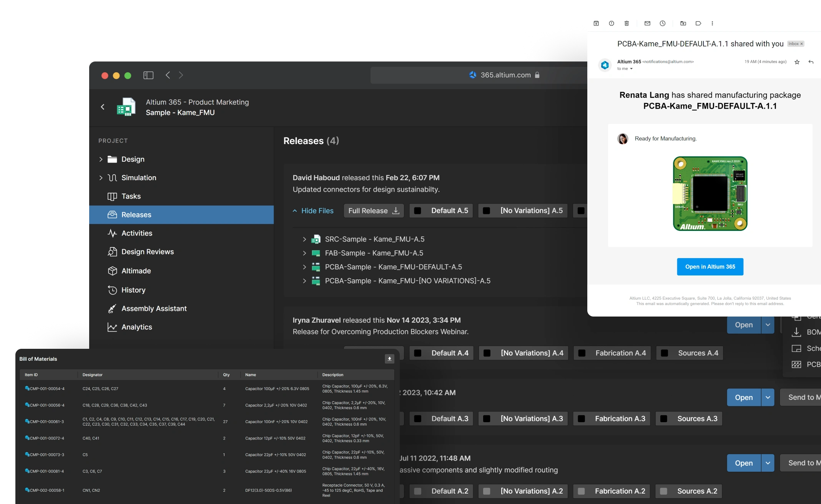Check the Default A.5 checkbox

(x=418, y=211)
